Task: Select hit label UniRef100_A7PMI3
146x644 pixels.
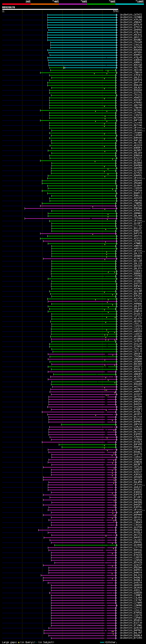Action: pos(131,211)
